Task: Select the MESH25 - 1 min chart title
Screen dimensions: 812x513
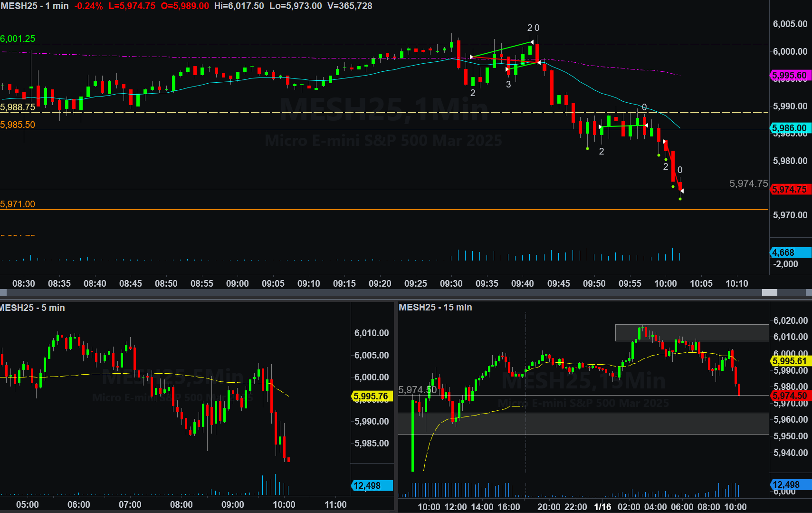Action: pos(34,6)
